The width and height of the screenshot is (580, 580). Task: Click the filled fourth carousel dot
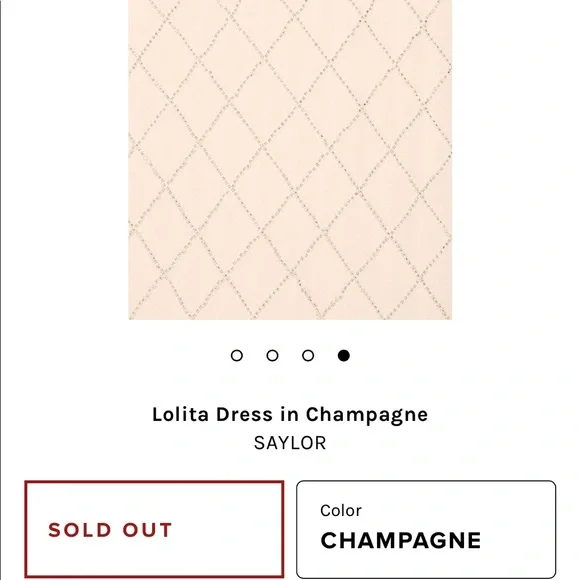(x=344, y=355)
